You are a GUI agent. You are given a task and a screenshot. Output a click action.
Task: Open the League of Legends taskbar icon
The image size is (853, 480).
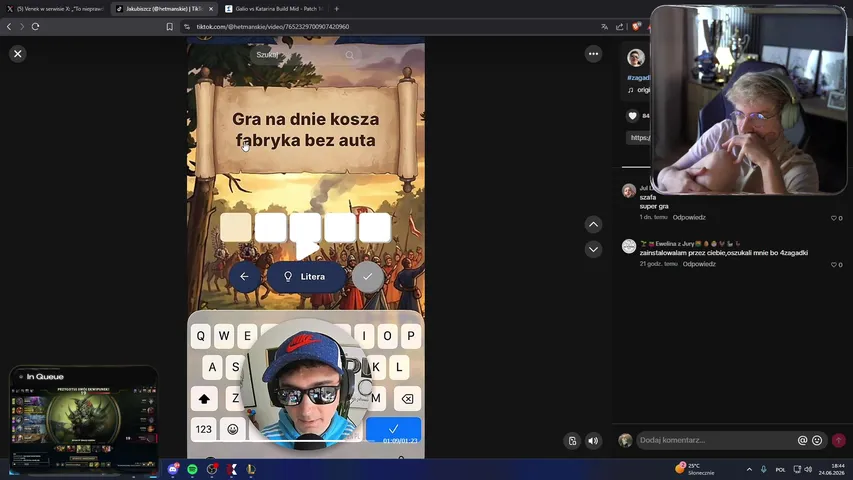(x=251, y=469)
